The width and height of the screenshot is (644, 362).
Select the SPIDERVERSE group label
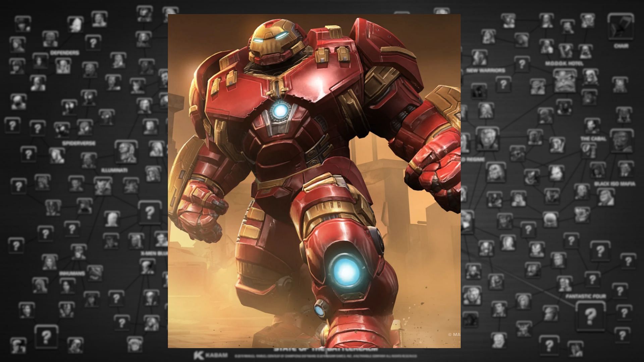tap(79, 143)
